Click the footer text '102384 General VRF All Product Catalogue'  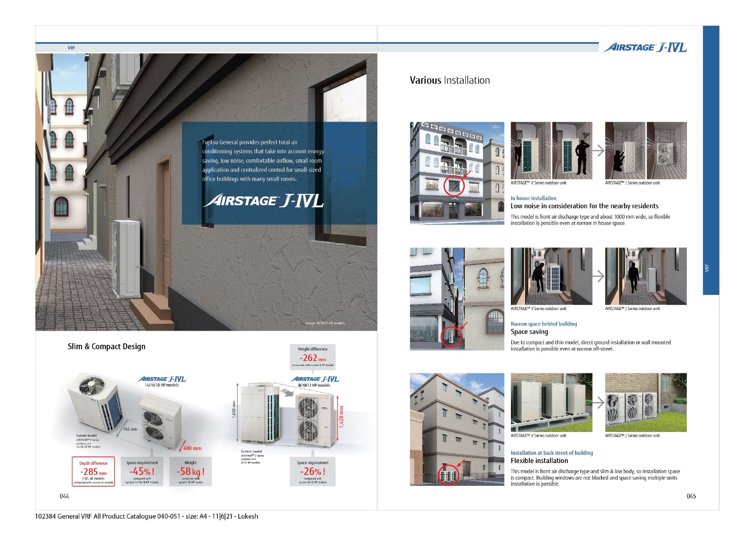[146, 516]
